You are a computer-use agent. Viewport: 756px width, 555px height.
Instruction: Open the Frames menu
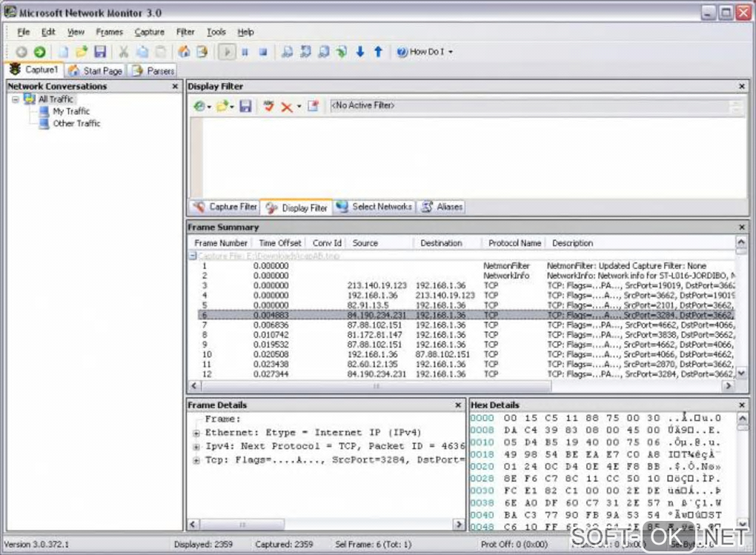click(x=110, y=32)
